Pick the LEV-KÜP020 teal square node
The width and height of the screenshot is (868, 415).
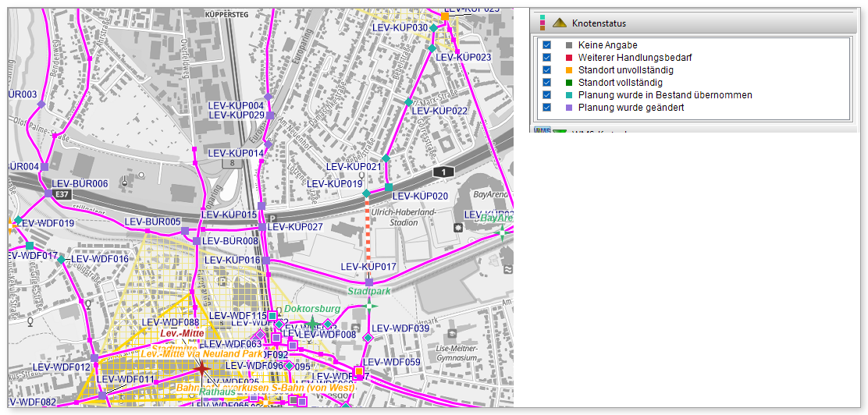tap(389, 187)
